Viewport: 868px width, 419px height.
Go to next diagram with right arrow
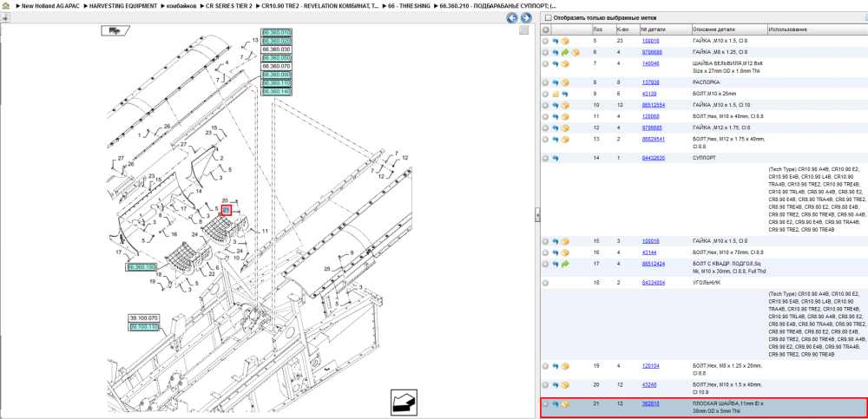point(525,17)
